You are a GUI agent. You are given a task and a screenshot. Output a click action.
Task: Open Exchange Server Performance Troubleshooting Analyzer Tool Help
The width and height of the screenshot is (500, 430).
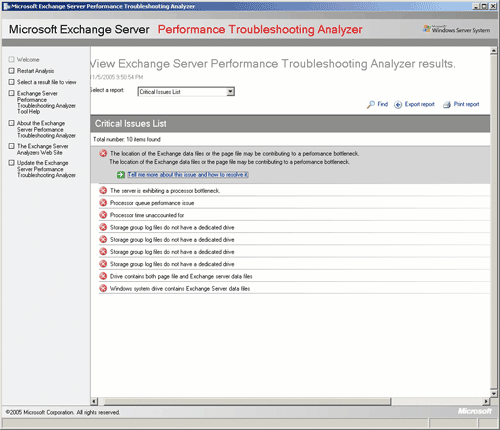[x=46, y=102]
